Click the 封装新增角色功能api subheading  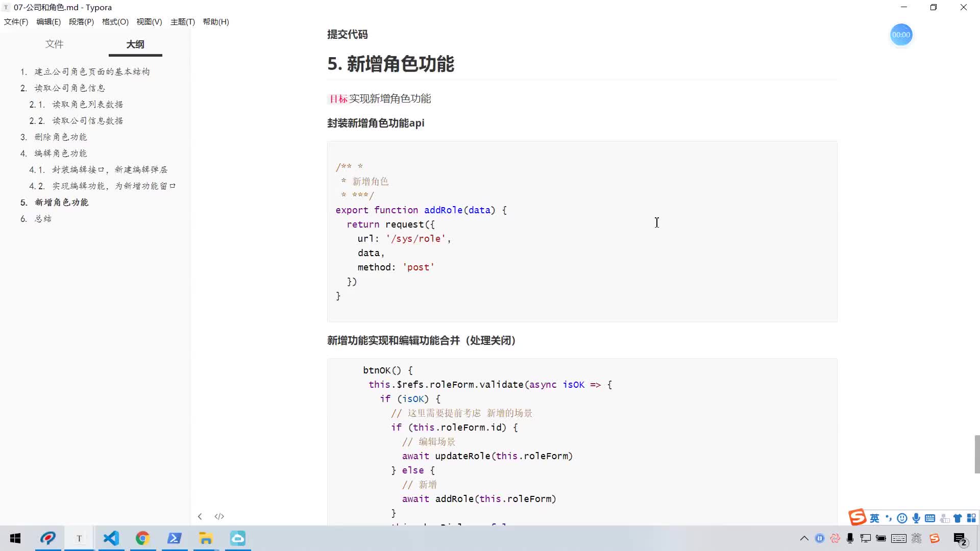coord(376,123)
